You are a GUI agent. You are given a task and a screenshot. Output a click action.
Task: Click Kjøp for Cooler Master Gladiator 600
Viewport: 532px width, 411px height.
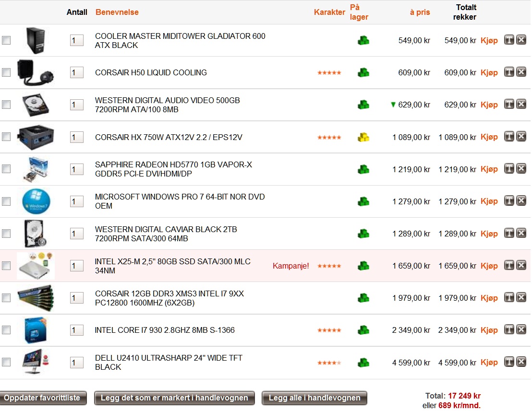(489, 41)
